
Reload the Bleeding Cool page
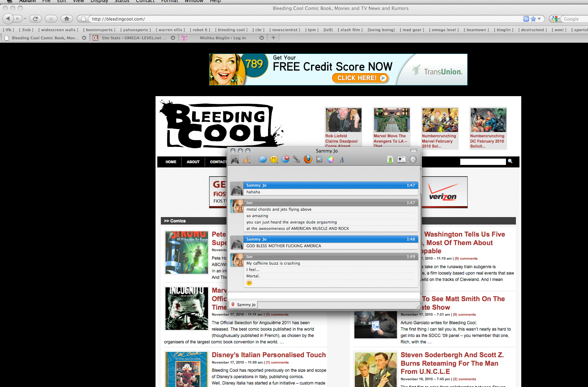click(36, 19)
